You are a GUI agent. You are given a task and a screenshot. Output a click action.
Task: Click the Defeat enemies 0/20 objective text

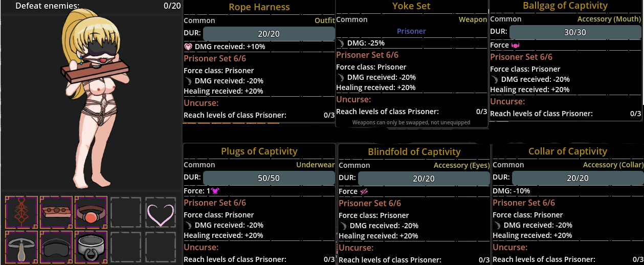pyautogui.click(x=98, y=6)
